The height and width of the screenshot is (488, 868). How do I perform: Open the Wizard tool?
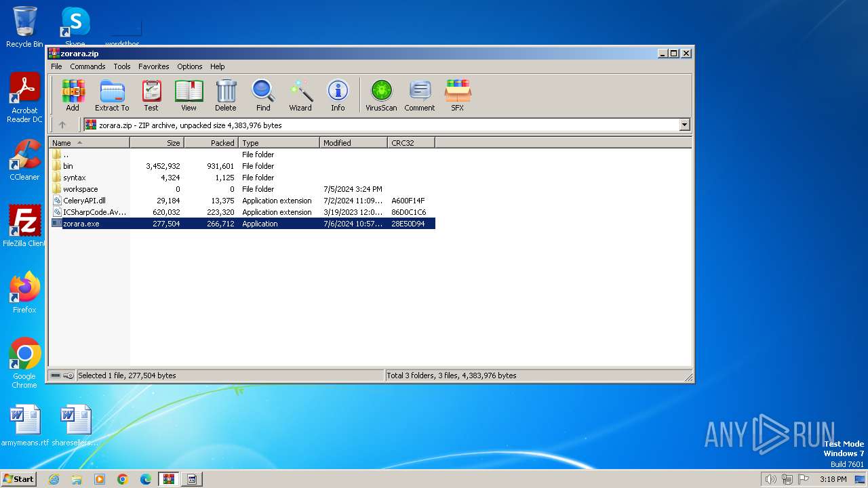click(x=300, y=95)
